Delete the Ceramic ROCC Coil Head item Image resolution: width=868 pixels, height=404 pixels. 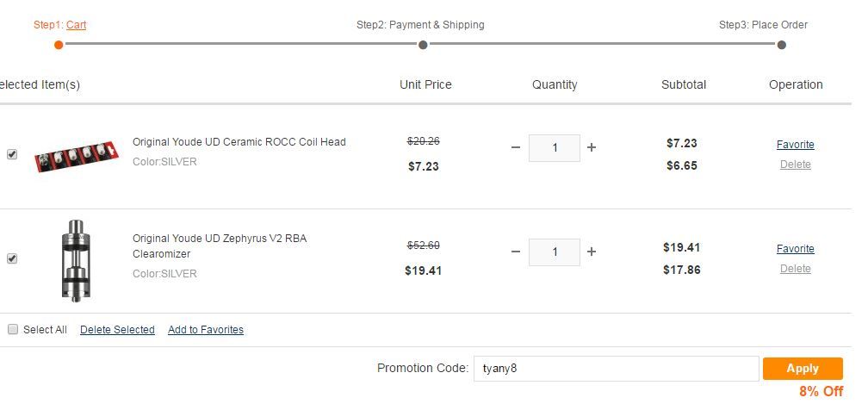point(796,165)
